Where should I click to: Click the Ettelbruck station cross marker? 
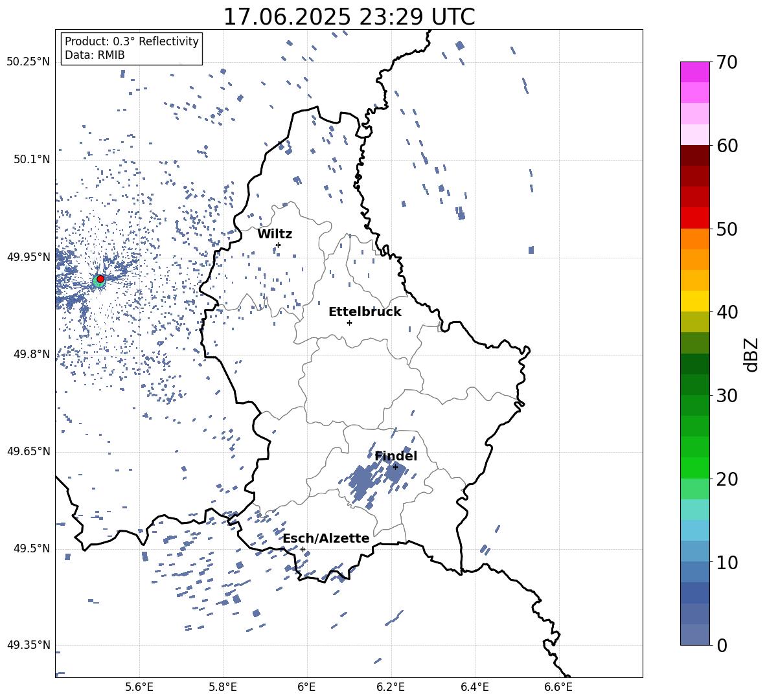349,322
